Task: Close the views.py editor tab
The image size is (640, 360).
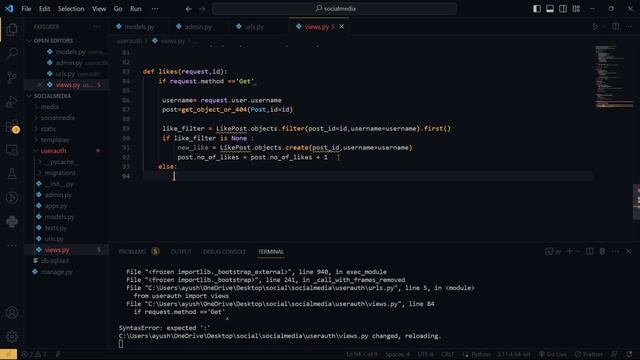Action: click(x=342, y=27)
